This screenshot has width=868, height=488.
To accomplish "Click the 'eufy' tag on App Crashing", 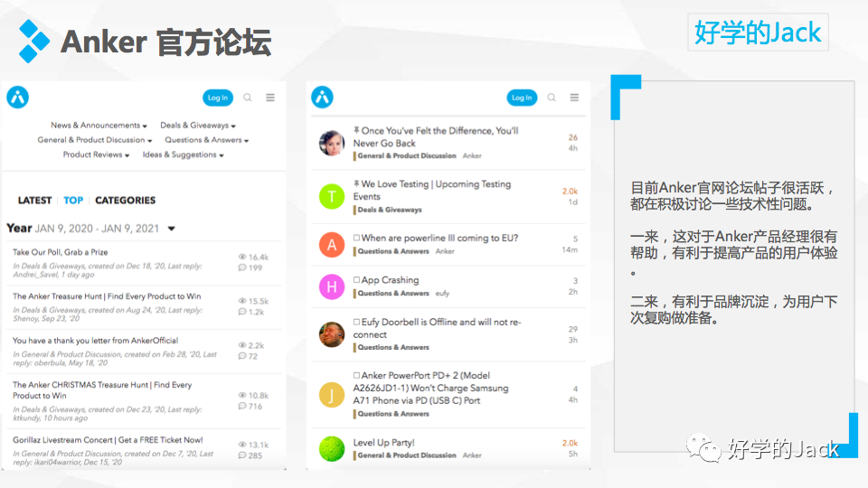I will pyautogui.click(x=442, y=293).
